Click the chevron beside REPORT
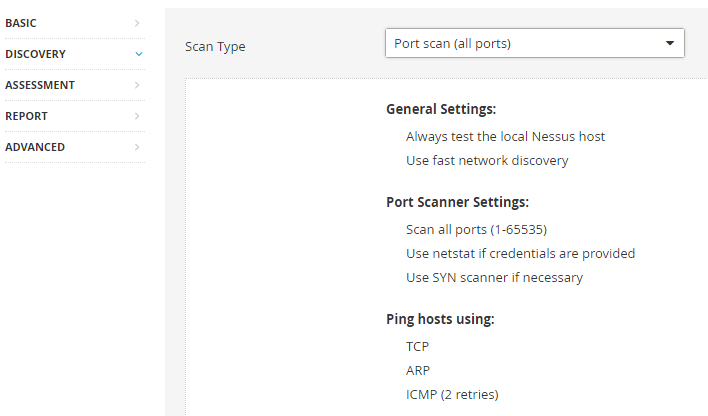Screen dimensions: 708x416 pyautogui.click(x=137, y=116)
